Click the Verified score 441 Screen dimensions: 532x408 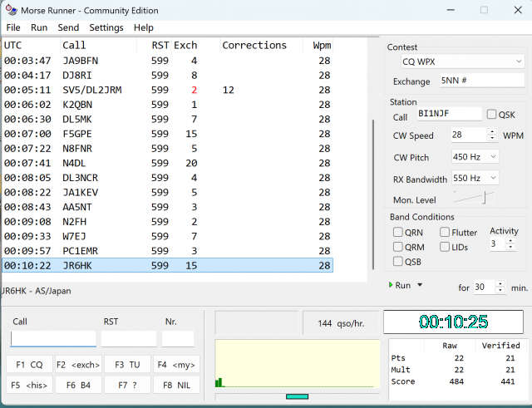(x=508, y=381)
